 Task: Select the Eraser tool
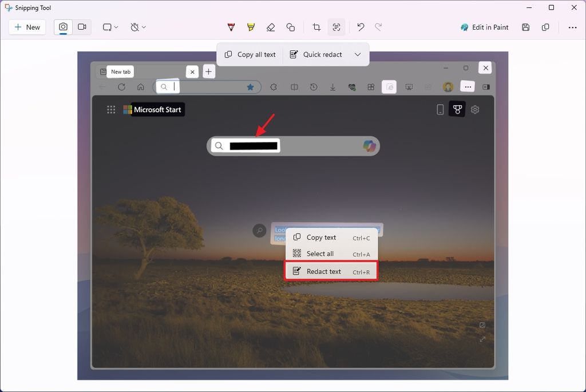point(270,27)
